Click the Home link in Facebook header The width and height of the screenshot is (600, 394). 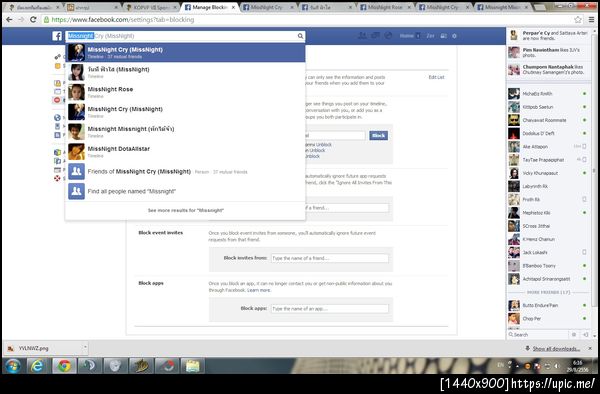[407, 36]
